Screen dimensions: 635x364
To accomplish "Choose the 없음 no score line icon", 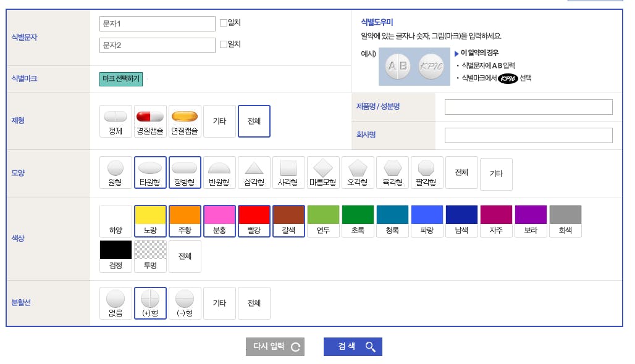I will tap(116, 304).
